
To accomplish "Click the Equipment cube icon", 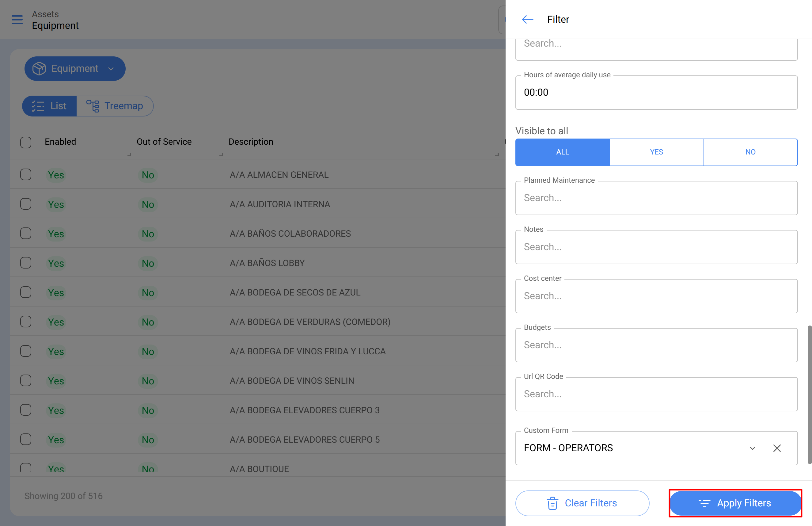I will pos(39,69).
